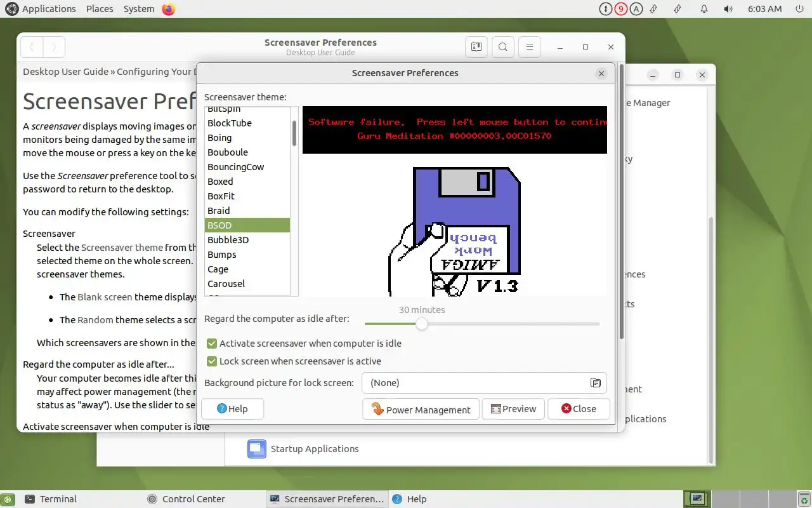Click the up-down arrows circle tray indicator
The height and width of the screenshot is (508, 812).
tap(606, 9)
